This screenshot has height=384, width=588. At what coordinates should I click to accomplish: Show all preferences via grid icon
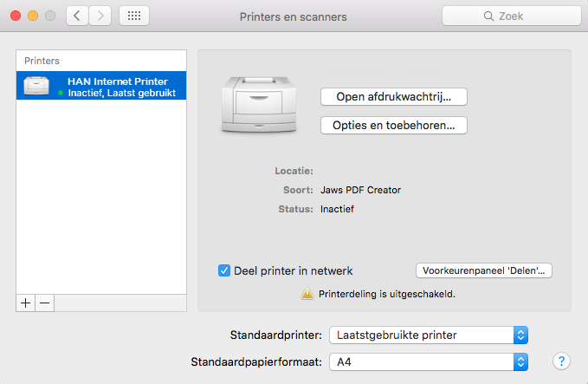click(x=133, y=16)
